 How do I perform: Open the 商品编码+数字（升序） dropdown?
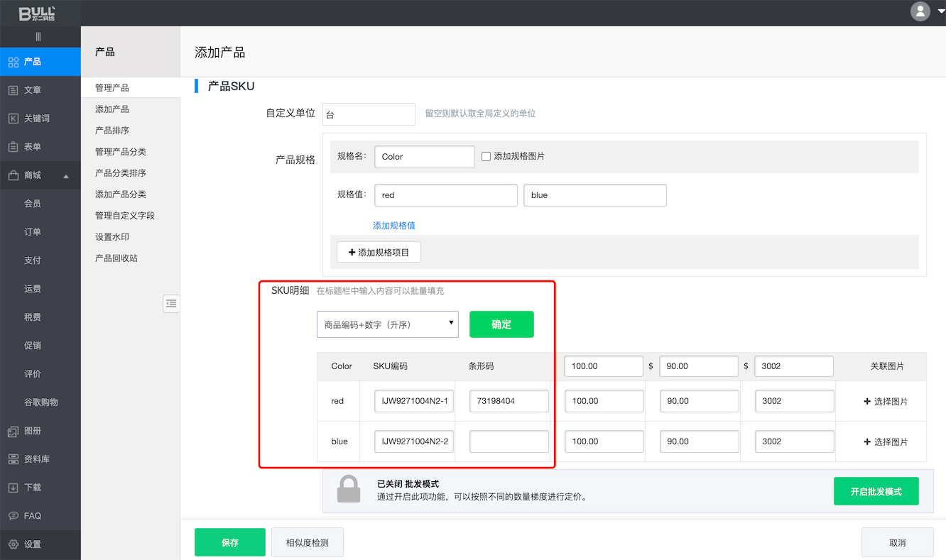coord(387,324)
